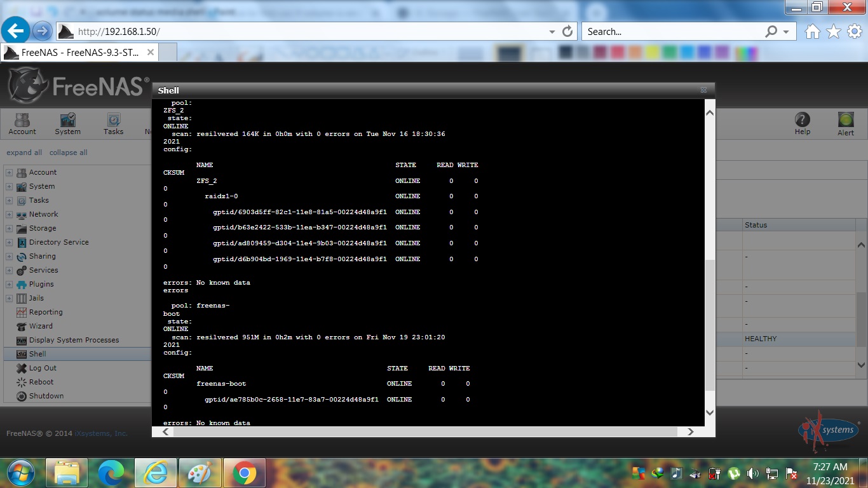Screen dimensions: 868x488
Task: Open the browser Tools gear icon
Action: pyautogui.click(x=855, y=31)
